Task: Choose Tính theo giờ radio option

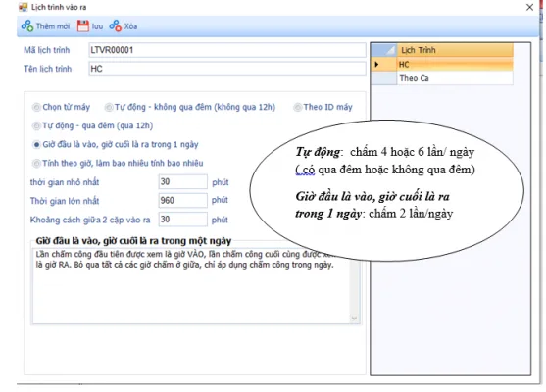Action: (x=36, y=164)
